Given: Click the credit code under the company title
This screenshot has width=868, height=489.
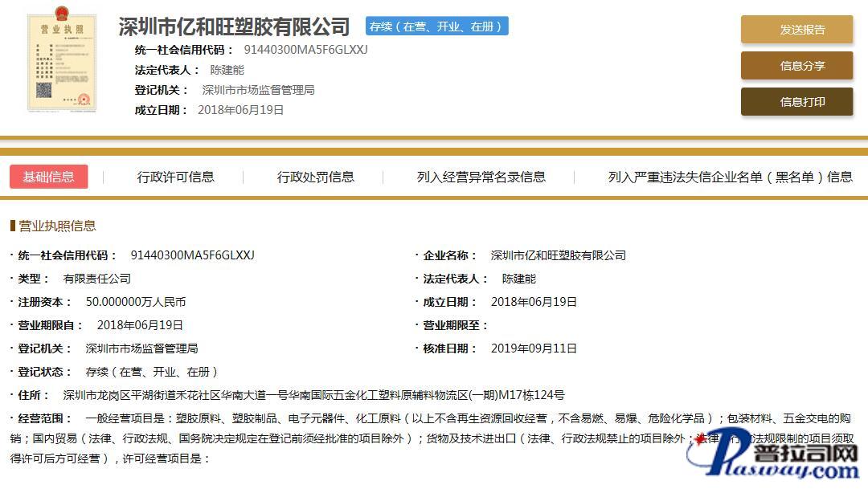Looking at the screenshot, I should click(305, 50).
